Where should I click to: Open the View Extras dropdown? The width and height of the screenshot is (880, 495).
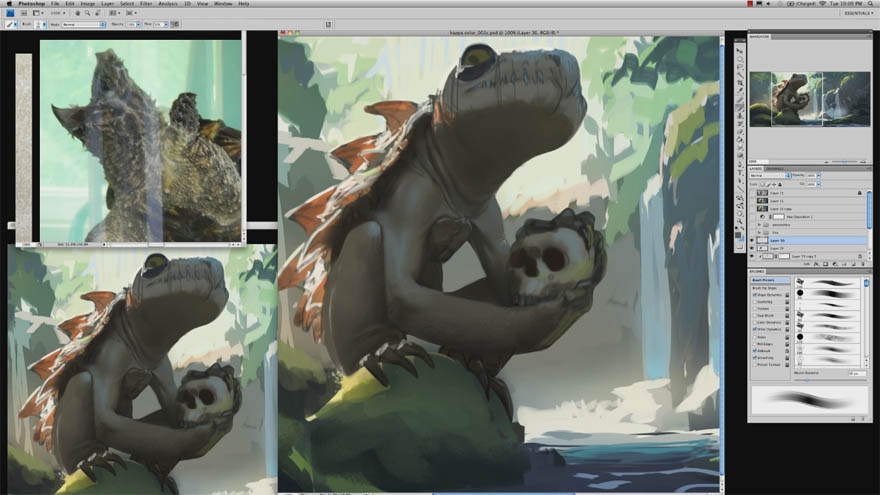pyautogui.click(x=38, y=13)
